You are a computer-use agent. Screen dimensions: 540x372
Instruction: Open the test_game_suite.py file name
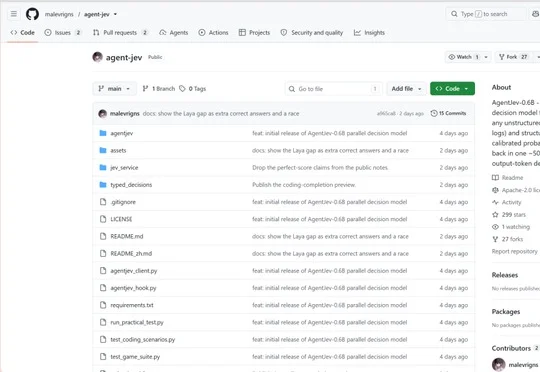tap(135, 357)
